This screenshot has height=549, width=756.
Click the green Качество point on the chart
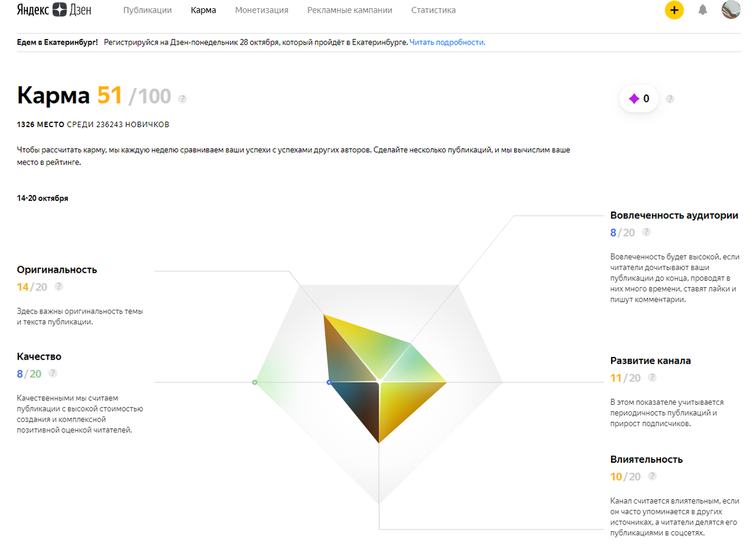click(x=255, y=382)
